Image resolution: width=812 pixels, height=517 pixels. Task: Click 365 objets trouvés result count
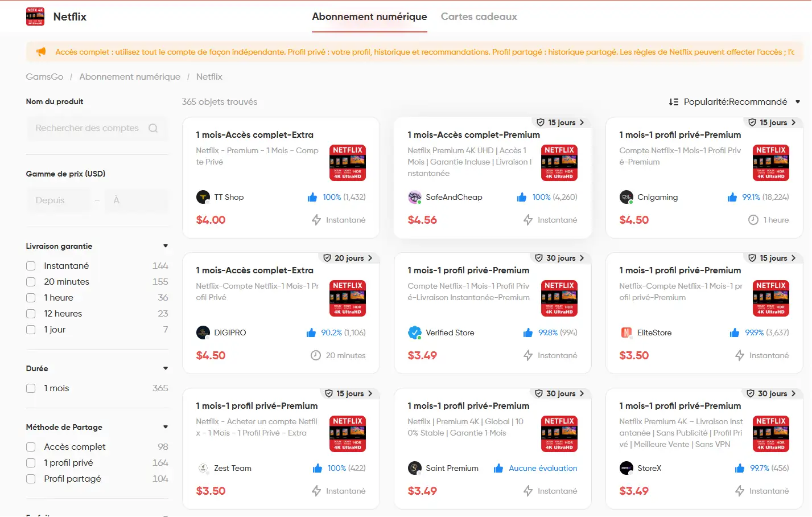click(220, 102)
